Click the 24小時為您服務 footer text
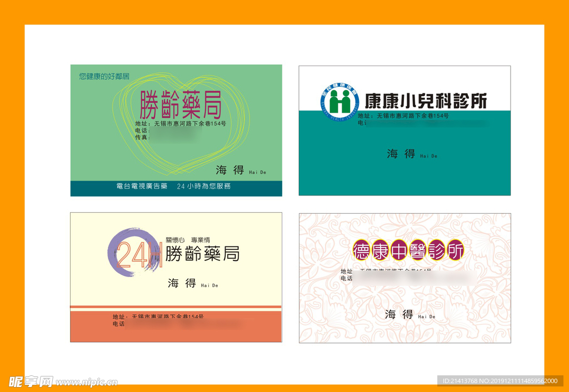This screenshot has width=569, height=392. pos(203,187)
